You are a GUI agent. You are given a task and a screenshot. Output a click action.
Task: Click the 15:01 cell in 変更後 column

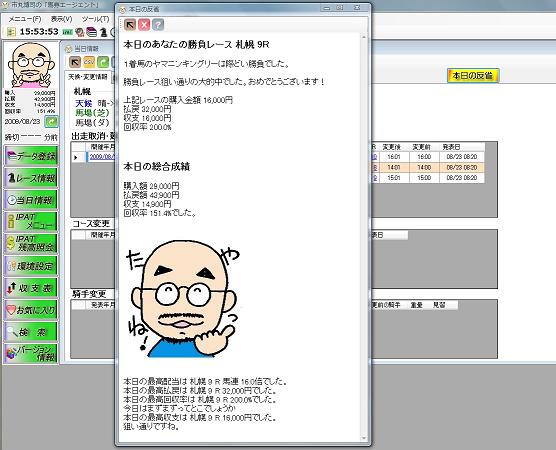point(394,178)
